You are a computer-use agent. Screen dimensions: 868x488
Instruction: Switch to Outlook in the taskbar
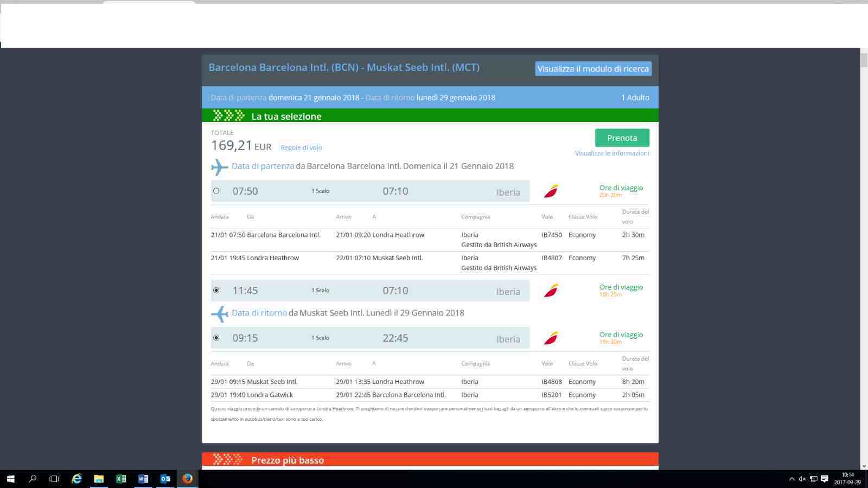[x=165, y=479]
